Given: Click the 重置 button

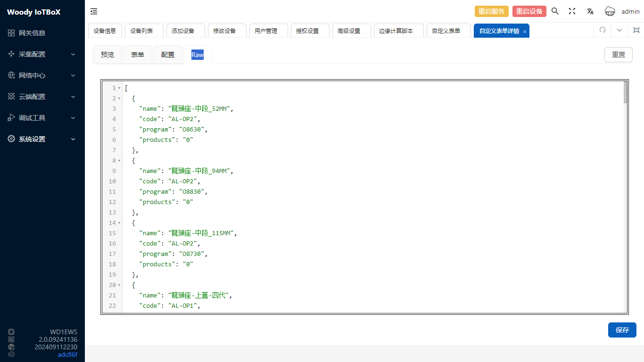Looking at the screenshot, I should pos(618,55).
